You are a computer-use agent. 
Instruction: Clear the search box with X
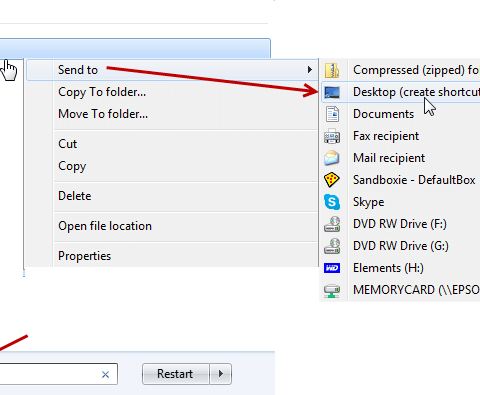105,375
